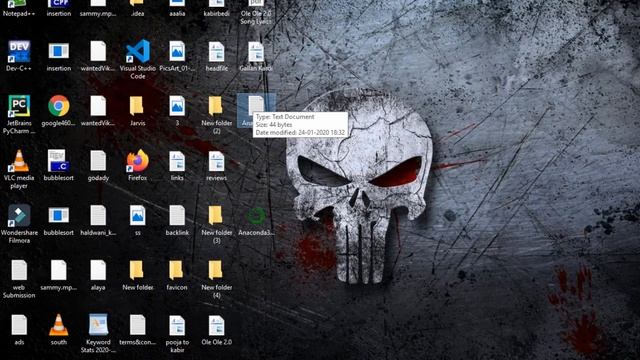640x360 pixels.
Task: Select the haldwani_k... text file
Action: [x=98, y=220]
